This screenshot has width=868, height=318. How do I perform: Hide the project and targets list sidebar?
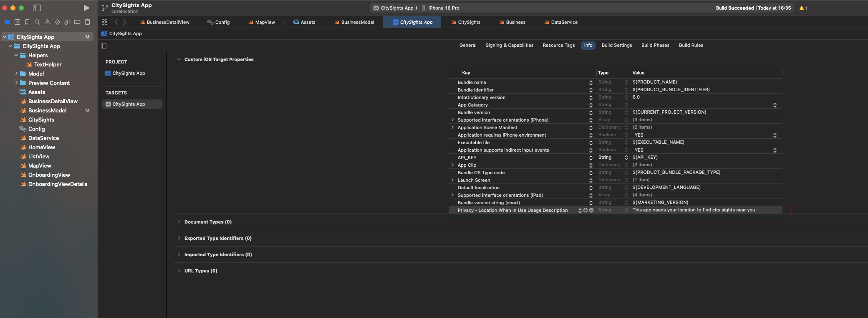[104, 46]
